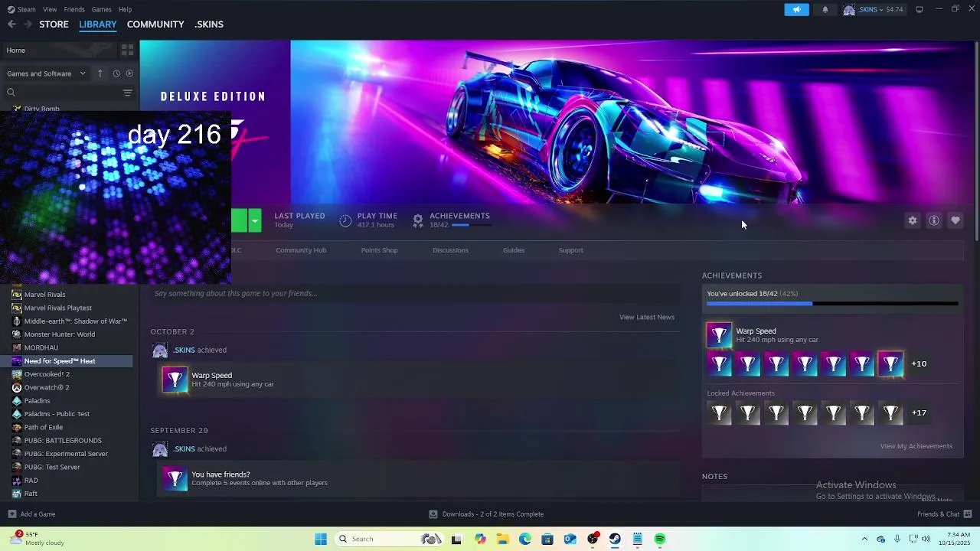The image size is (980, 551).
Task: Open OBS Studio from the taskbar
Action: (593, 539)
